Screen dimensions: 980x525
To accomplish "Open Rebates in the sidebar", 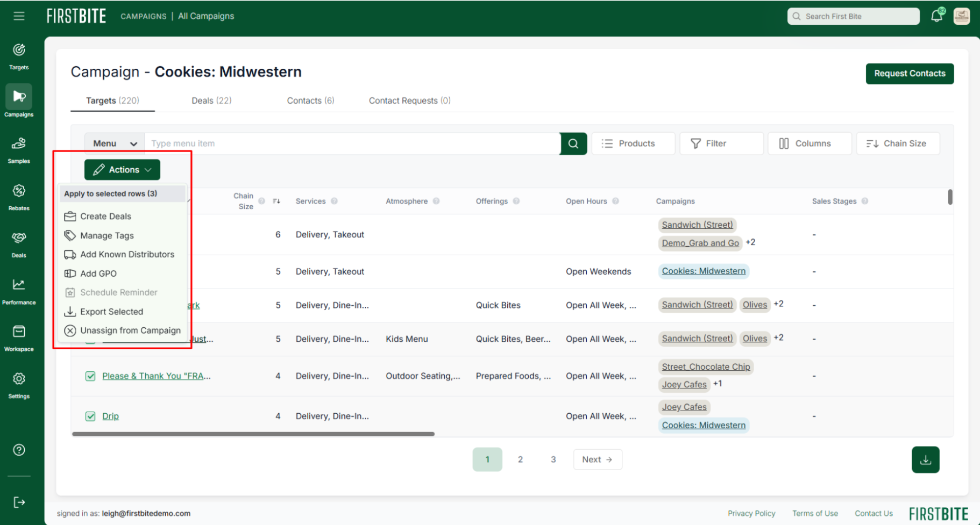I will (x=19, y=197).
